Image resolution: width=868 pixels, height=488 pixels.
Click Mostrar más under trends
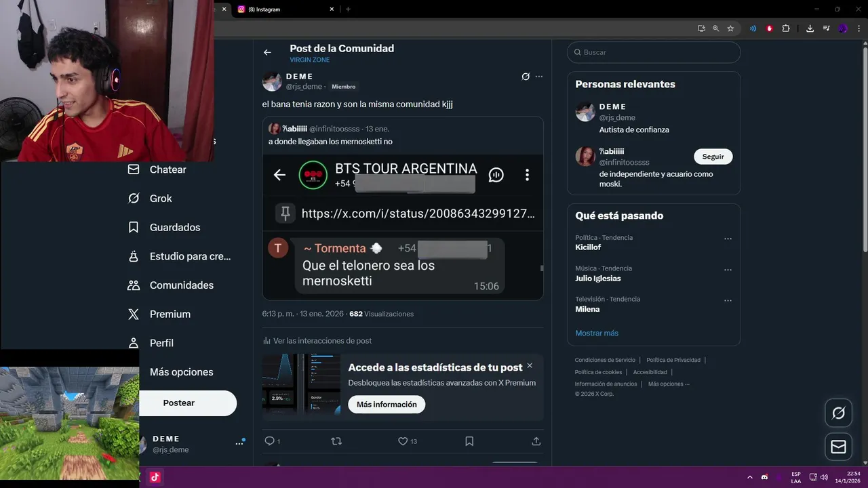[597, 333]
